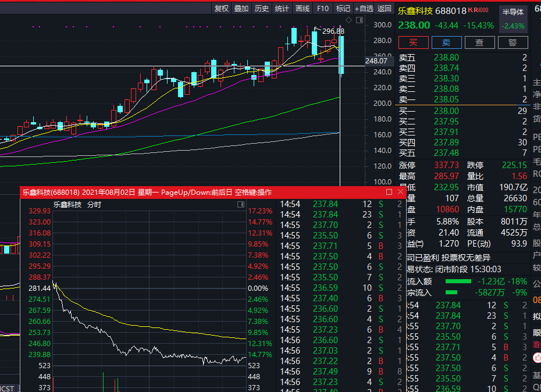Viewport: 541px width, 392px height.
Task: Open the 历史 history view
Action: 262,8
